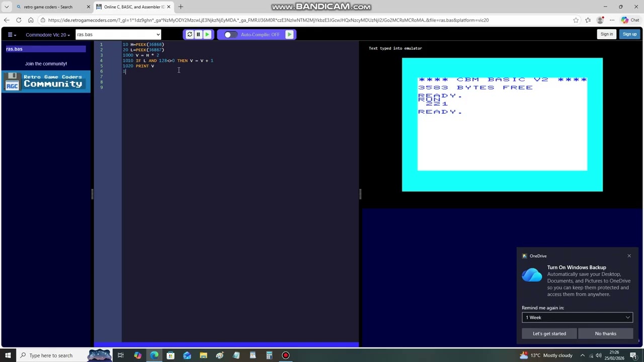Pause the emulator with pause icon

click(x=198, y=35)
